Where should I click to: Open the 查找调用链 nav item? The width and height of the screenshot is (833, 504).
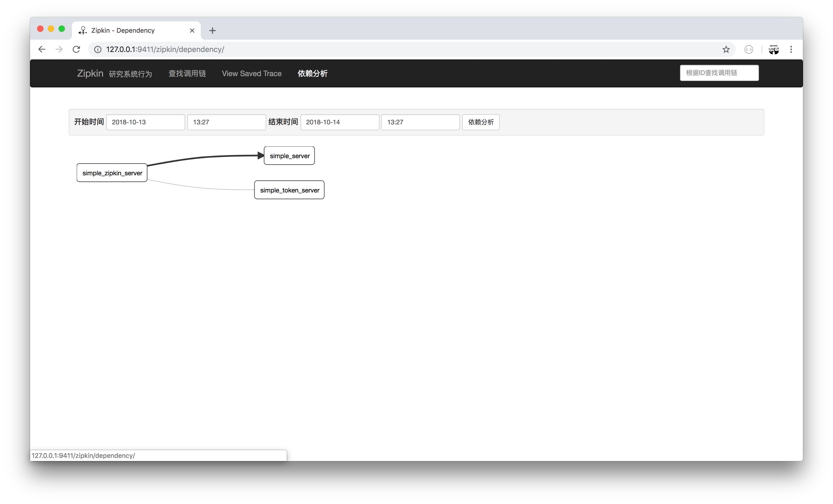pos(187,73)
